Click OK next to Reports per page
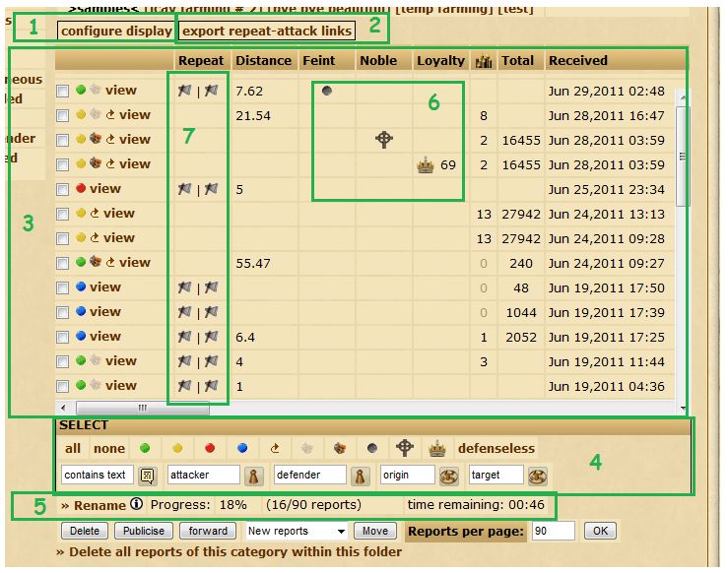728x573 pixels. coord(600,531)
